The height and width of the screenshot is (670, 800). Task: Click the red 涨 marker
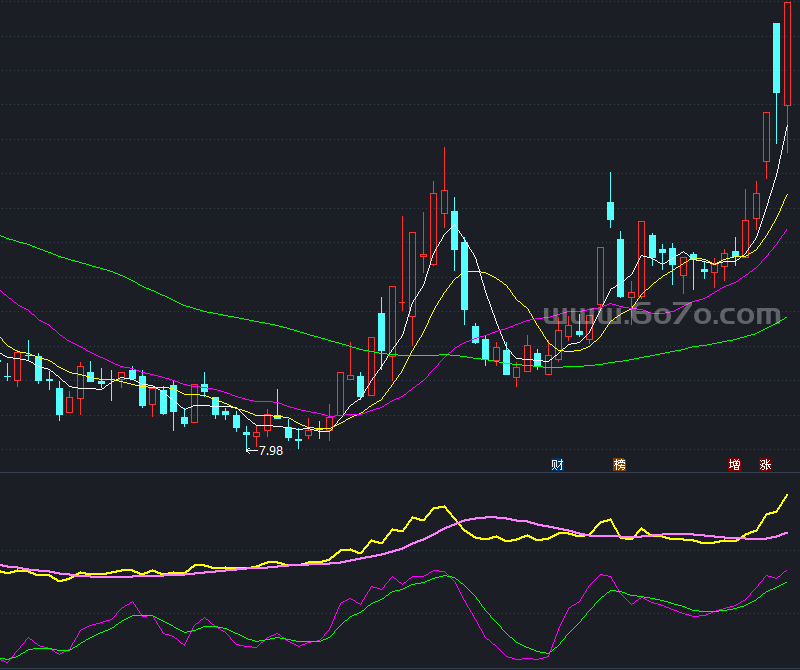pyautogui.click(x=765, y=464)
